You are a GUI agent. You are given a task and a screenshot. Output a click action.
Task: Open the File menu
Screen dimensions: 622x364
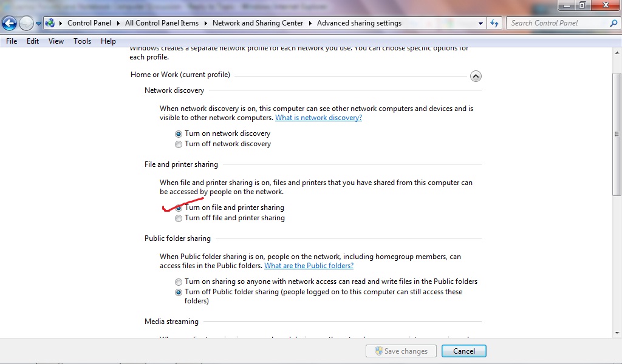tap(12, 41)
